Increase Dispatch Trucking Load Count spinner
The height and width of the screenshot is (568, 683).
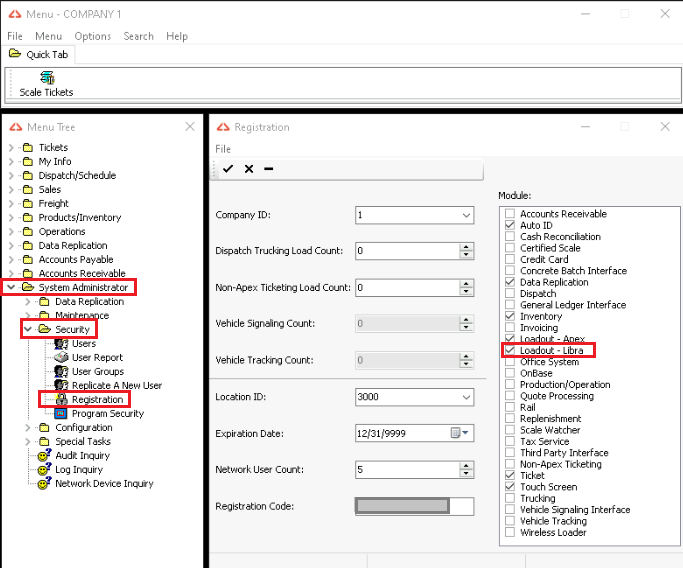467,247
